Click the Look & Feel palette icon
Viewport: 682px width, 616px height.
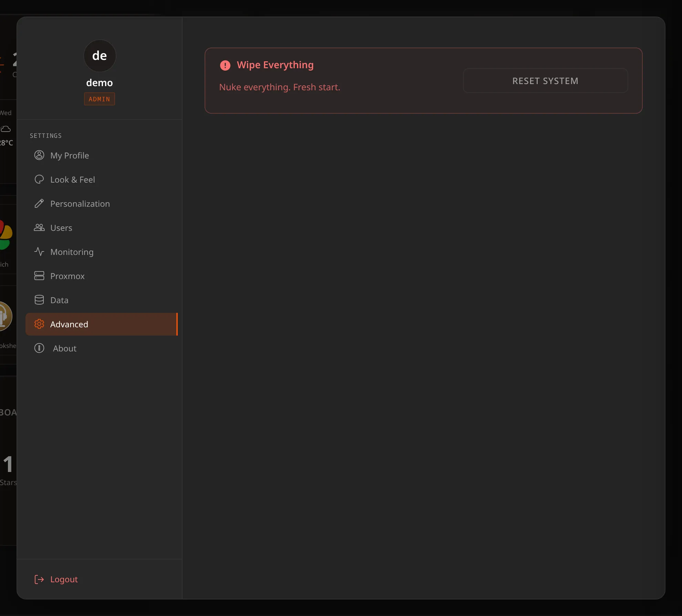tap(39, 179)
